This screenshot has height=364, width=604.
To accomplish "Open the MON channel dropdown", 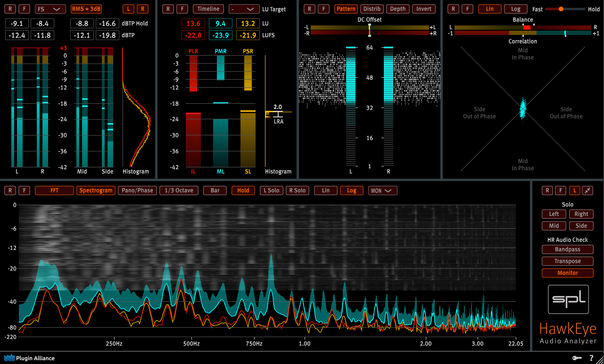I will (x=382, y=190).
